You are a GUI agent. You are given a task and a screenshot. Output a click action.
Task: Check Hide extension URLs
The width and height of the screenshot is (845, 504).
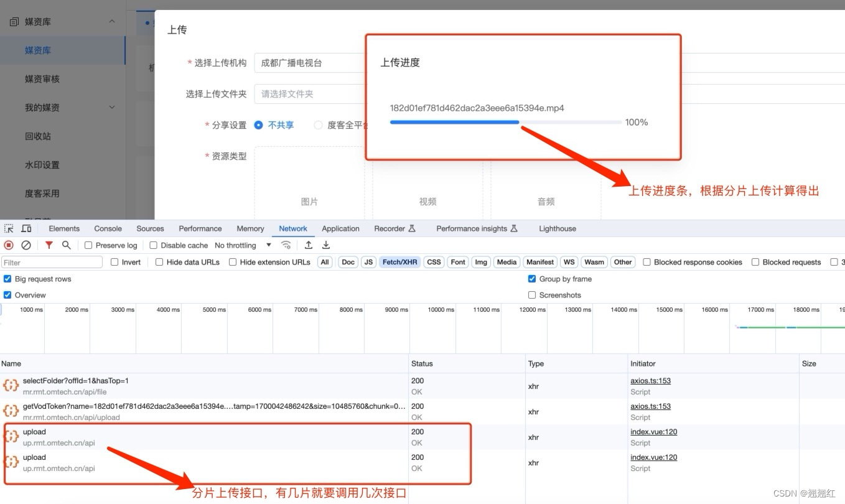pos(233,262)
